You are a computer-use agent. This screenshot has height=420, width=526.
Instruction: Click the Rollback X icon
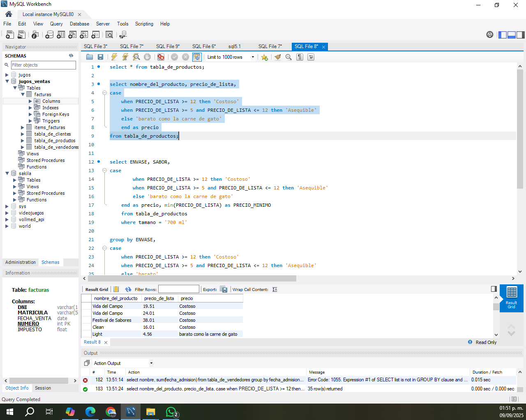185,57
